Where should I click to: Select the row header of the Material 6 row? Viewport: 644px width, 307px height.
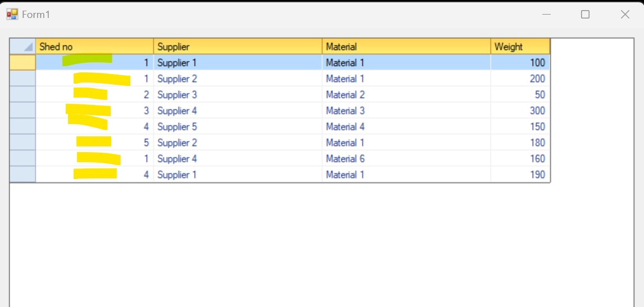coord(23,159)
